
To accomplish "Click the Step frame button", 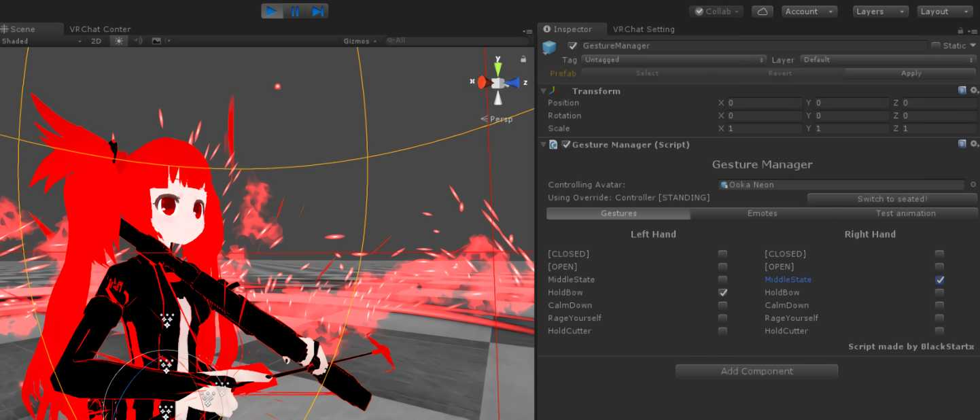I will tap(317, 10).
